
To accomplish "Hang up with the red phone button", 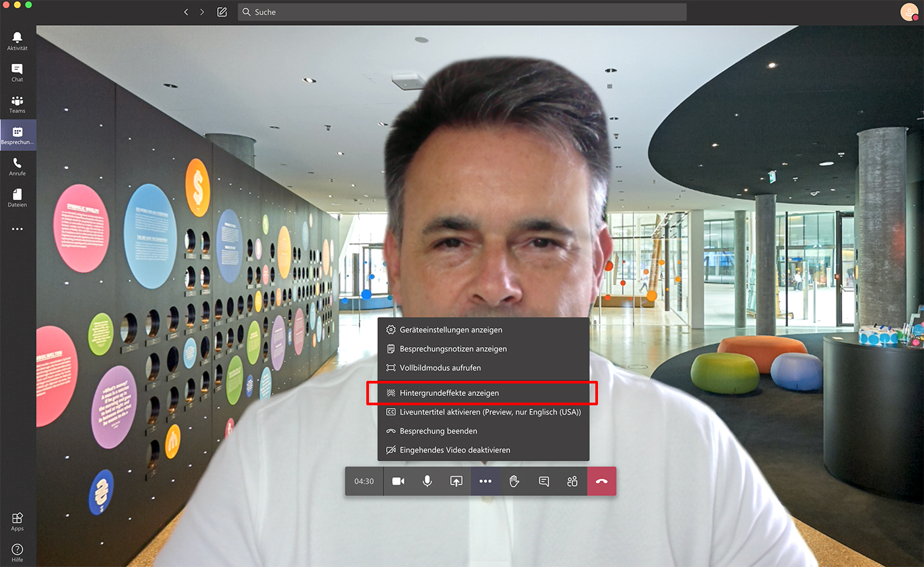I will click(602, 481).
